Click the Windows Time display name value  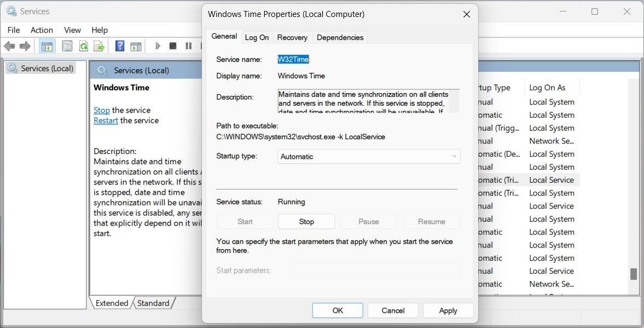coord(301,76)
